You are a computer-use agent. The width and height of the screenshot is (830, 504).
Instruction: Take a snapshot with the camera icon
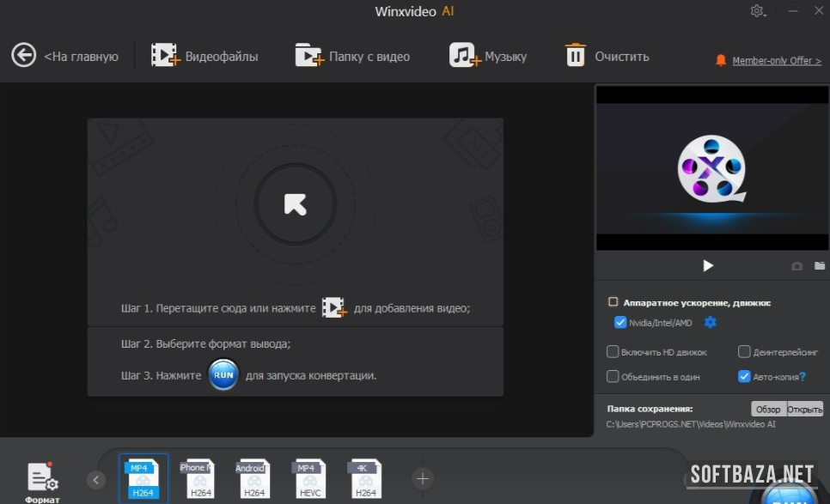coord(796,266)
